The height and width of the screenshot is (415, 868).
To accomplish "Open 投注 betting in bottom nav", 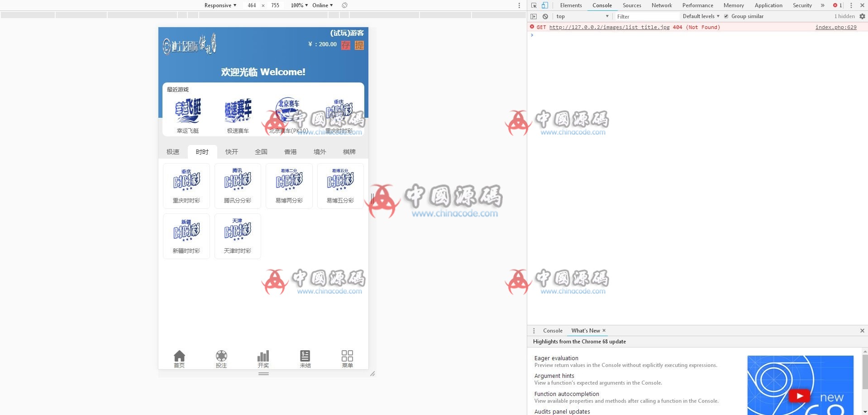I will pyautogui.click(x=221, y=359).
